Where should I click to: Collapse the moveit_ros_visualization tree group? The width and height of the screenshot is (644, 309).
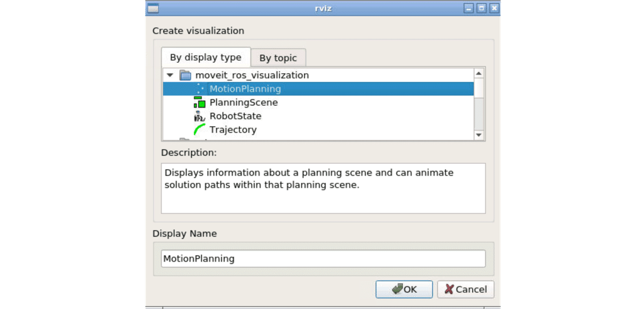click(x=170, y=75)
